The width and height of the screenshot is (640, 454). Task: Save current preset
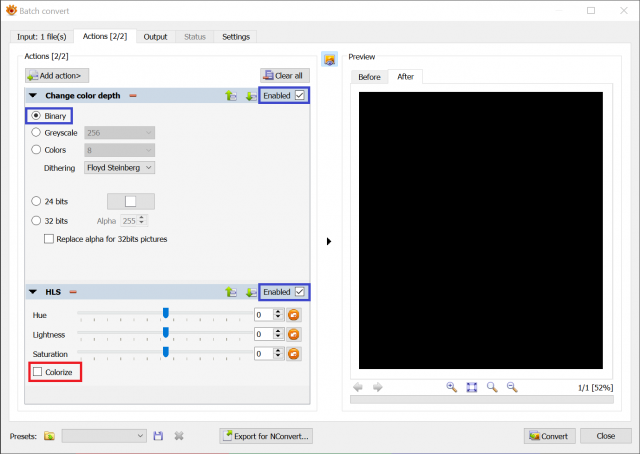click(158, 436)
